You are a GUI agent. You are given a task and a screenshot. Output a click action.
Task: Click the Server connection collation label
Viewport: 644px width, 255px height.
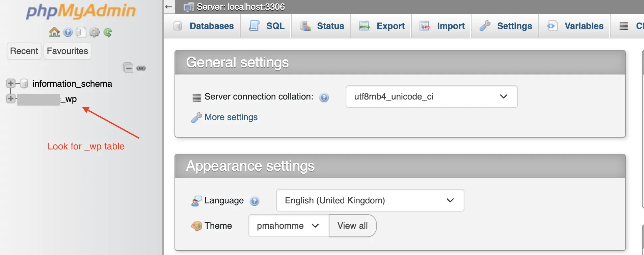click(x=259, y=97)
